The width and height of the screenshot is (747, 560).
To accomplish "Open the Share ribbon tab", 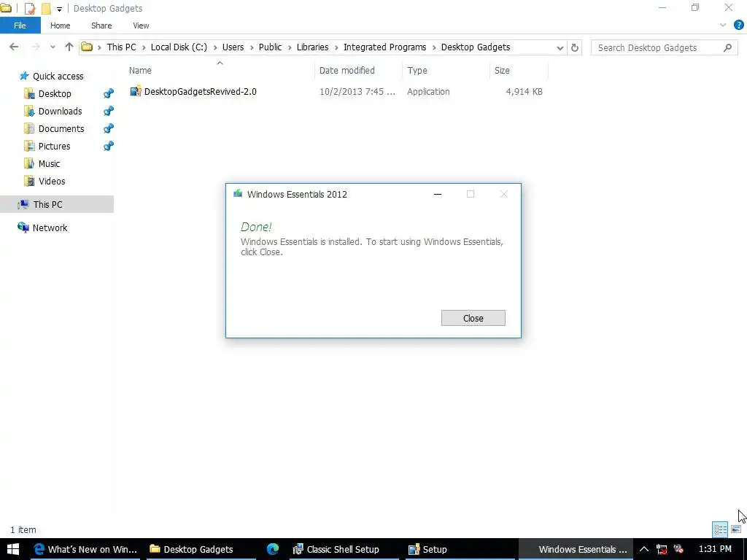I will (101, 26).
